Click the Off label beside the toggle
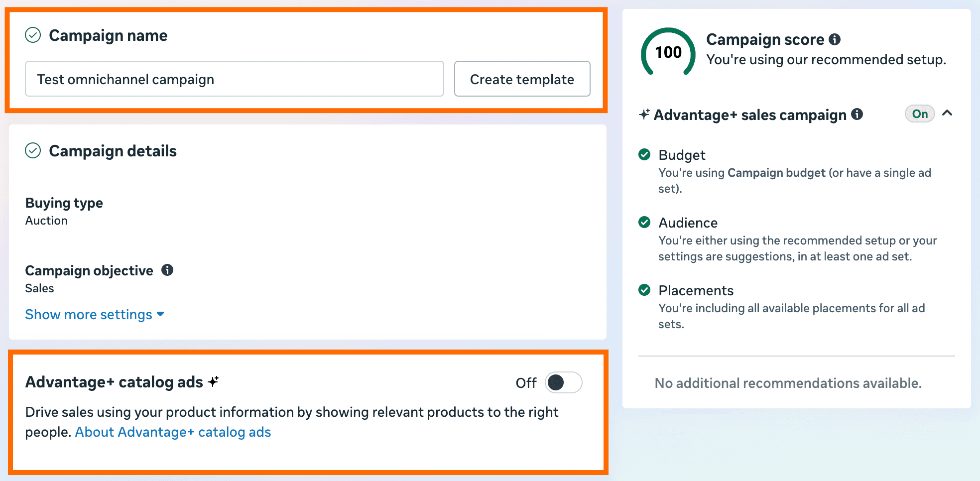The image size is (980, 481). (x=525, y=382)
